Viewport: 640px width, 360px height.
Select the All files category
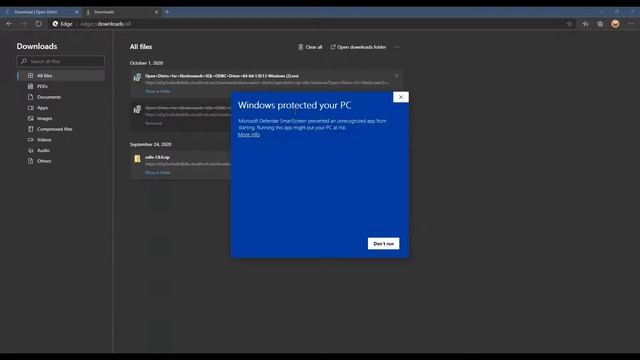click(x=60, y=76)
